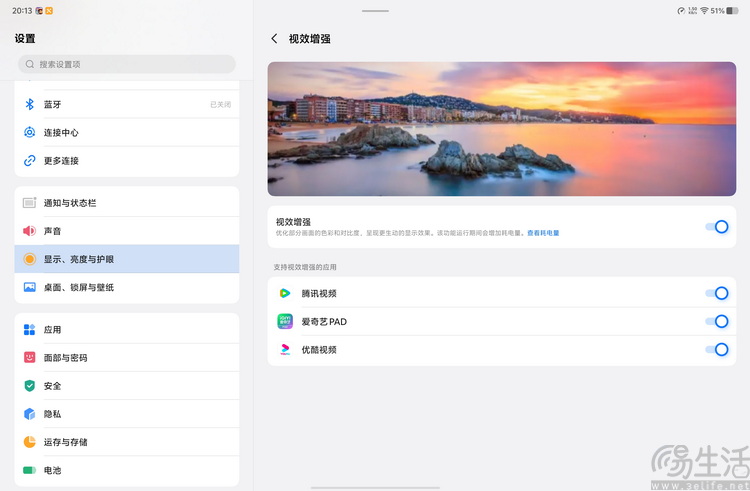Turn off the 视效增强 master switch
Screen dimensions: 750x491
pos(717,227)
